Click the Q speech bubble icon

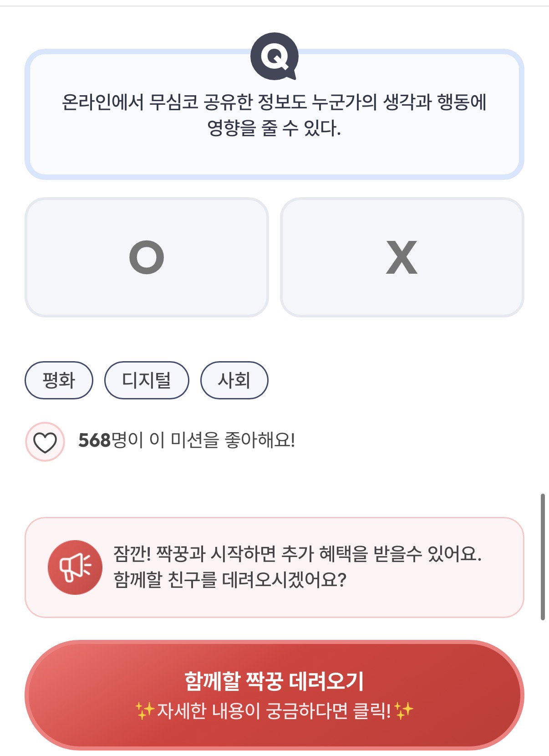pos(274,56)
